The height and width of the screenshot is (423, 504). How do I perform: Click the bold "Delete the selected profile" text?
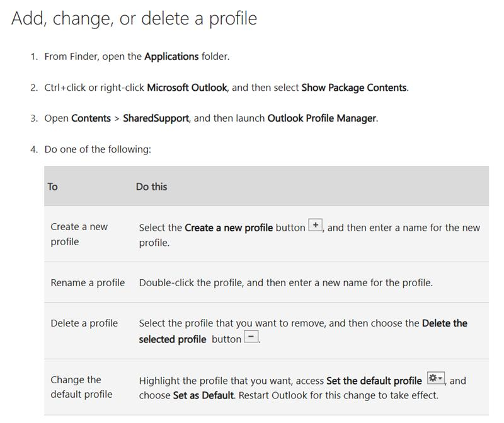444,323
